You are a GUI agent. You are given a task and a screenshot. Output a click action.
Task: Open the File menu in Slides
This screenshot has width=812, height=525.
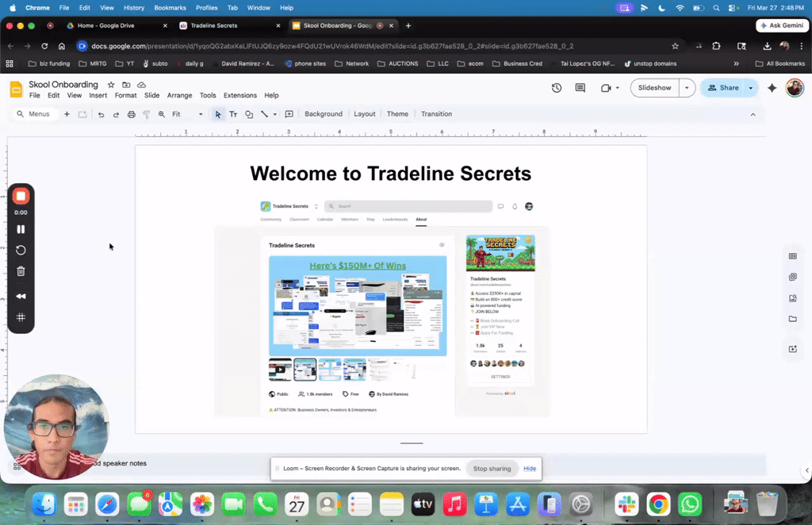[x=35, y=95]
